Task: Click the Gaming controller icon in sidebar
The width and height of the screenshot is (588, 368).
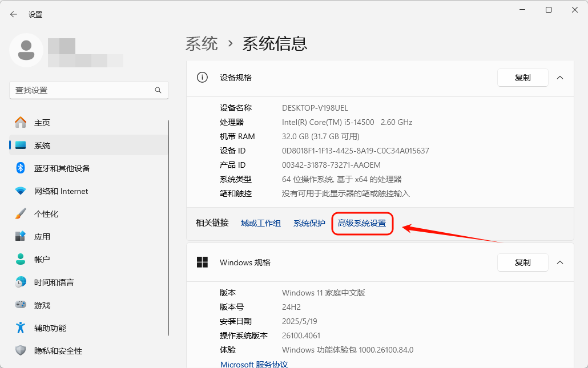Action: point(21,305)
